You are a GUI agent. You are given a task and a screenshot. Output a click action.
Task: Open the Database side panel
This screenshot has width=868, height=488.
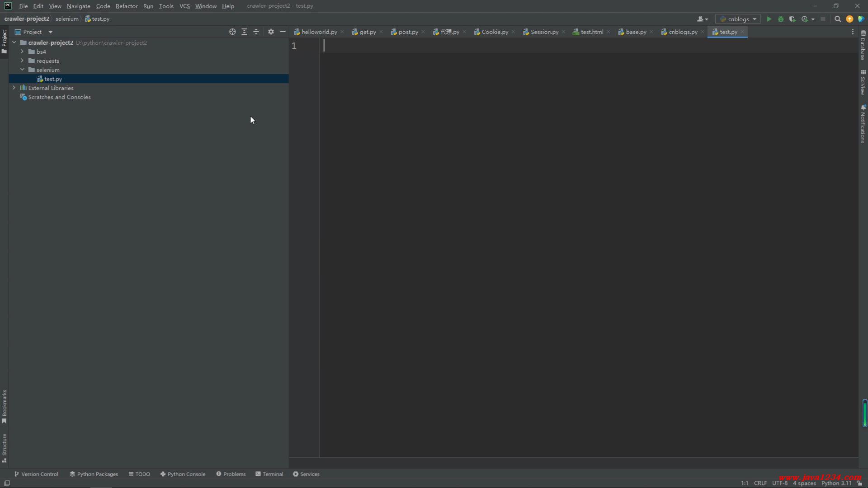863,45
